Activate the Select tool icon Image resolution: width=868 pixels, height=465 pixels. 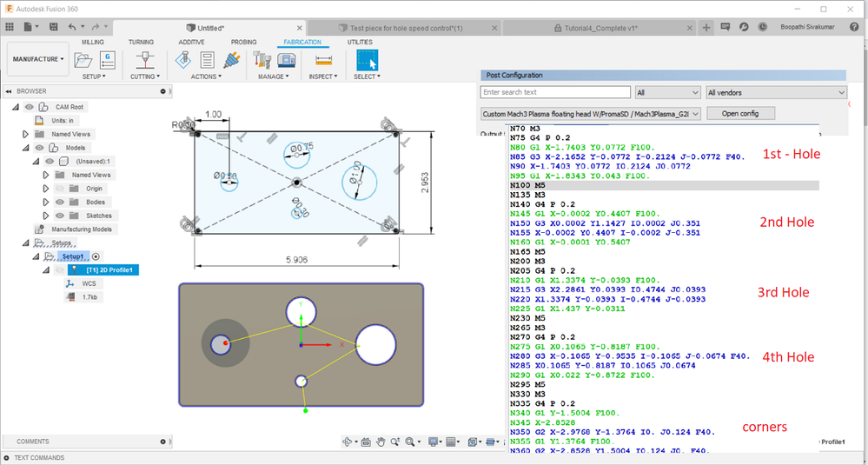[367, 60]
